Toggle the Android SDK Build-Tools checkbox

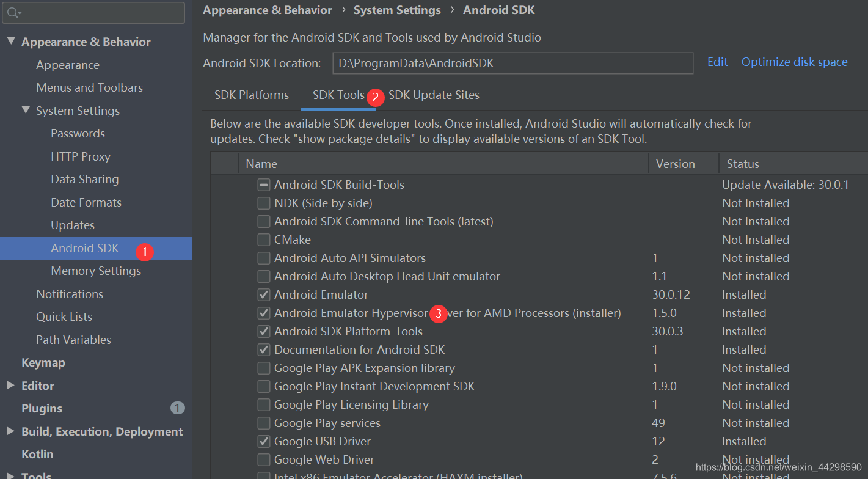point(264,185)
